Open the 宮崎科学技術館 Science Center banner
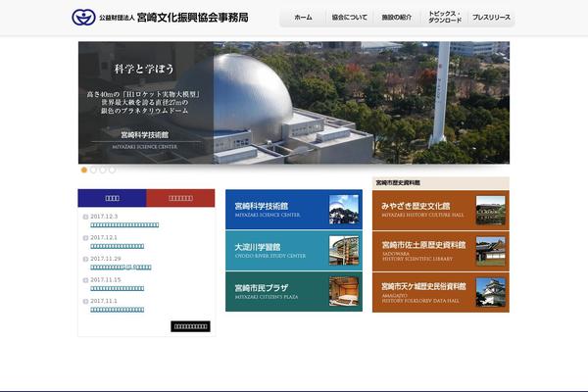This screenshot has height=392, width=588. 294,210
